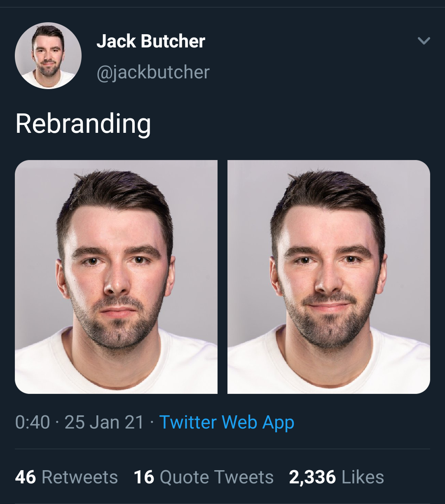Click the word Likes
This screenshot has height=504, width=445.
363,477
